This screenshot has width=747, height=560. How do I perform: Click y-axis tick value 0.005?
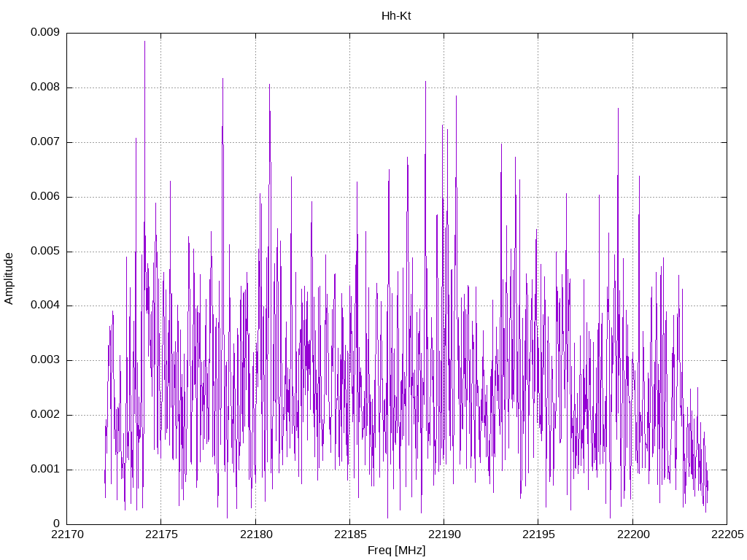(x=44, y=251)
